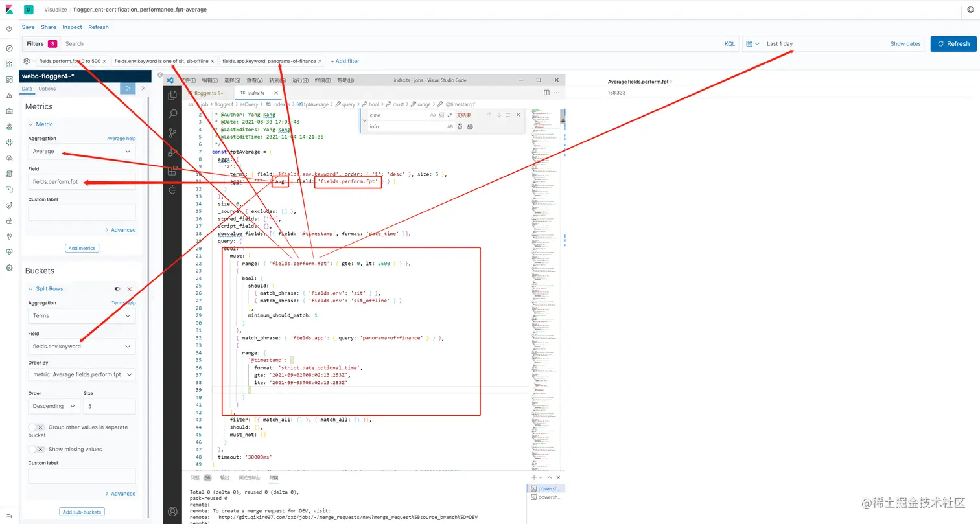980x524 pixels.
Task: Open the Buckets Aggregation Terms dropdown
Action: click(82, 315)
